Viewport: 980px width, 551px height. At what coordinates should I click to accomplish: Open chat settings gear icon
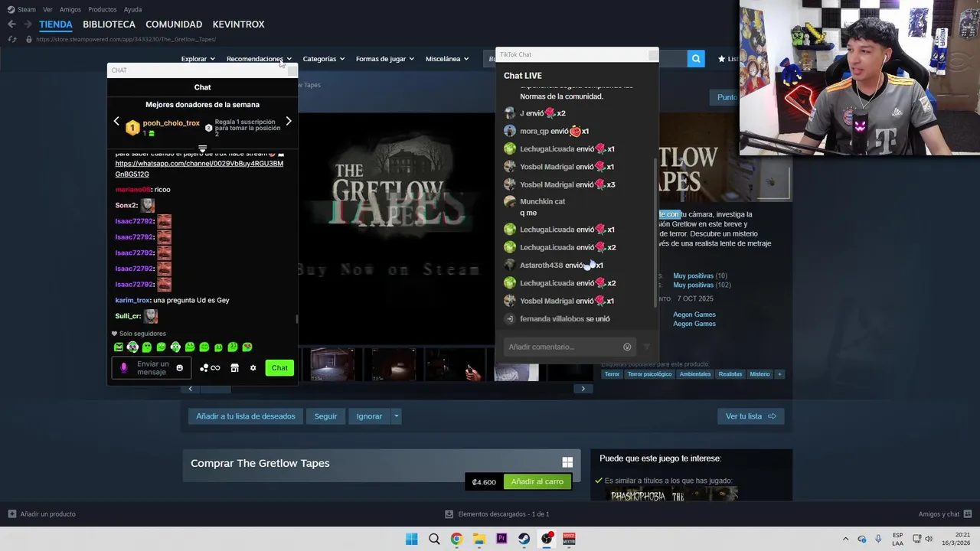tap(253, 368)
